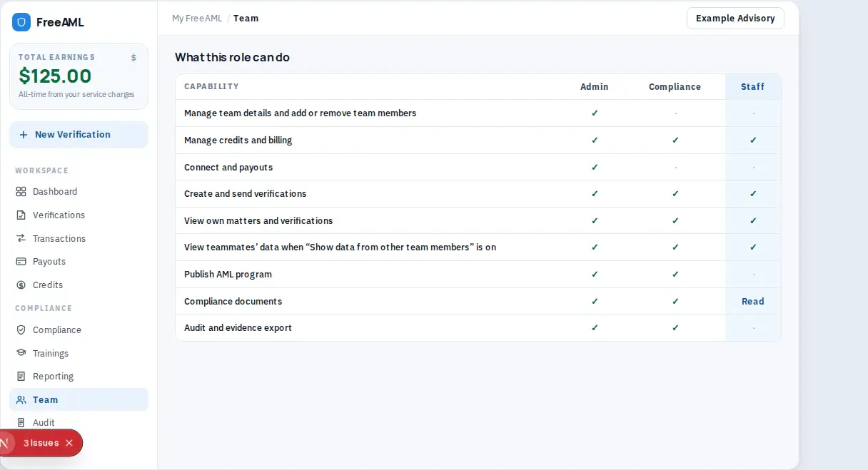Click the $125.00 total earnings amount
The width and height of the screenshot is (868, 470).
point(55,76)
